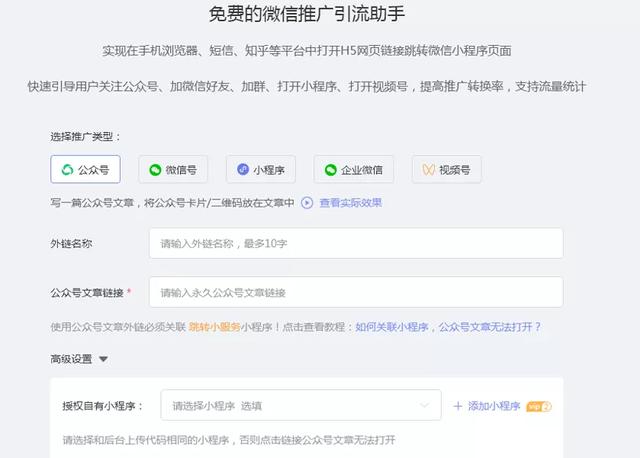
Task: Select the 小程序 promotion type
Action: [261, 169]
